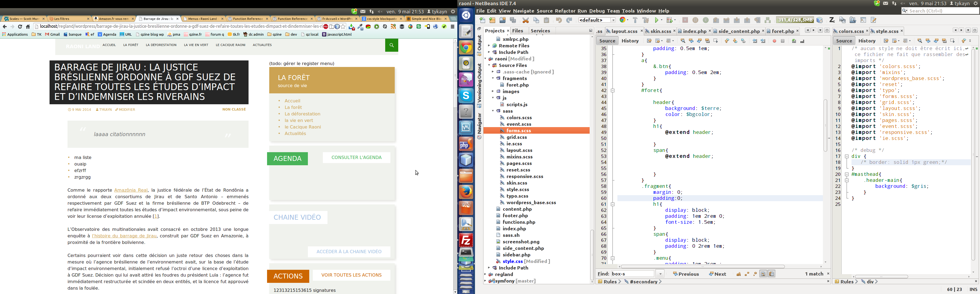Collapse the fragments folder in Projects tree

point(493,78)
